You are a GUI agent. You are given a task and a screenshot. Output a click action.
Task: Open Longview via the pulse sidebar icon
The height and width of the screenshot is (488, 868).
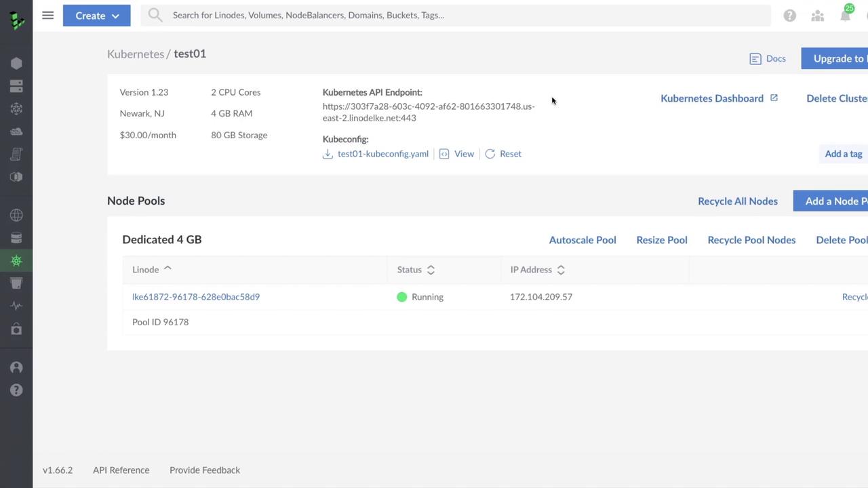(x=16, y=306)
